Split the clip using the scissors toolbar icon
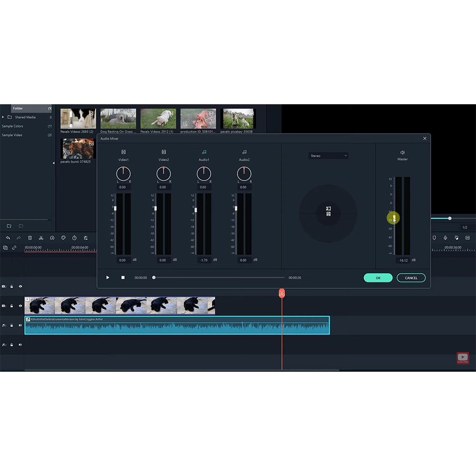Image resolution: width=476 pixels, height=476 pixels. [x=41, y=238]
